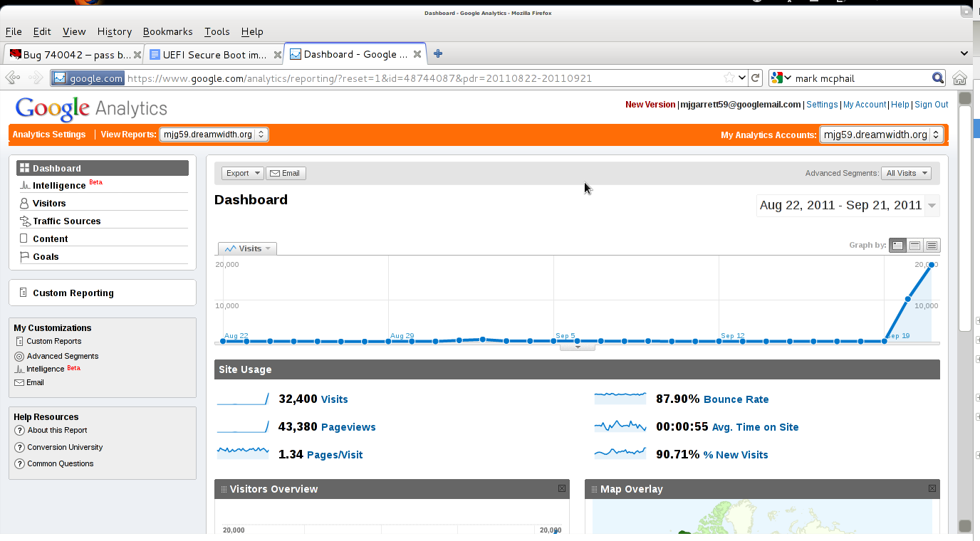Image resolution: width=980 pixels, height=541 pixels.
Task: Click the Visits sparkline thumbnail
Action: pyautogui.click(x=243, y=399)
